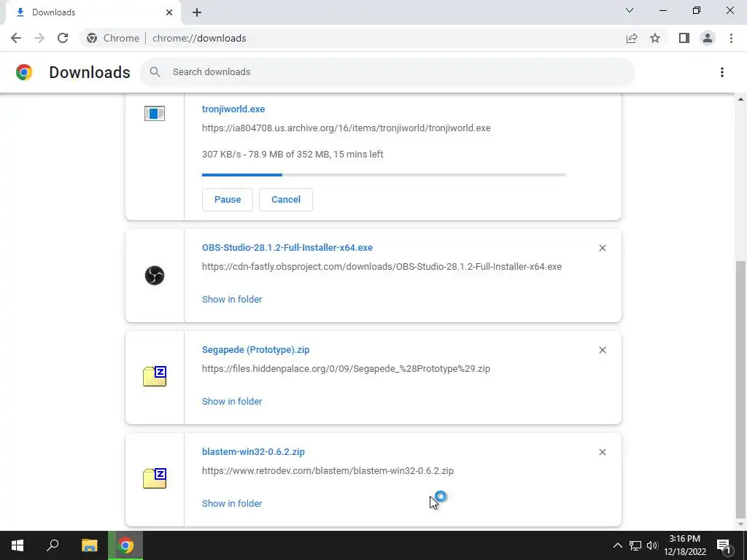Remove Segapede (Prototype).zip from the list
Image resolution: width=747 pixels, height=560 pixels.
coord(603,350)
